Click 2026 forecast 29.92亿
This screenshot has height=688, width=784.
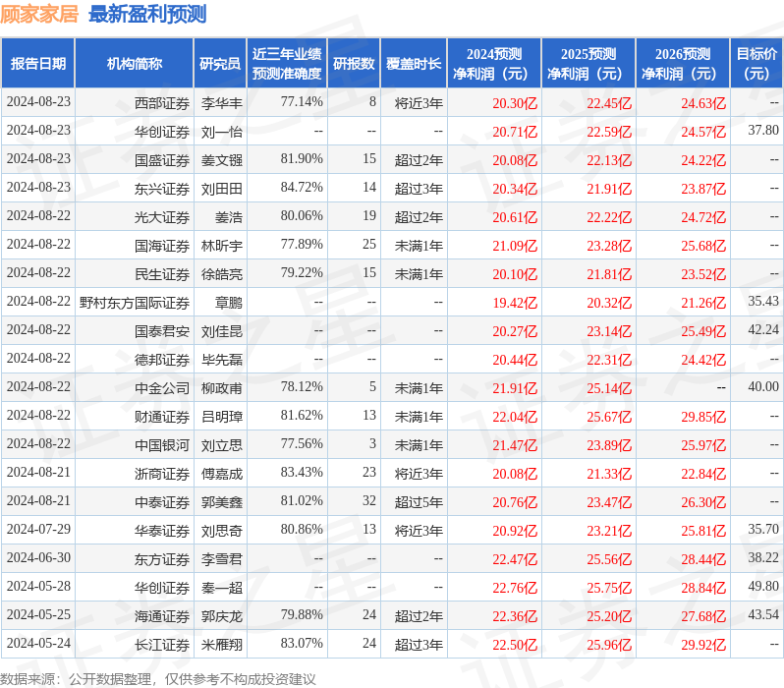[x=703, y=645]
